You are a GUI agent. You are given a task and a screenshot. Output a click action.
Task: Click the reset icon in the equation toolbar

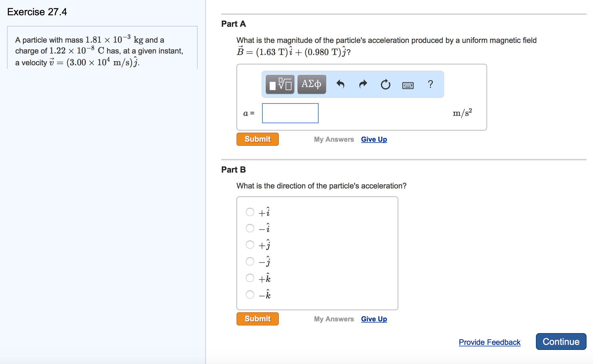[x=385, y=84]
